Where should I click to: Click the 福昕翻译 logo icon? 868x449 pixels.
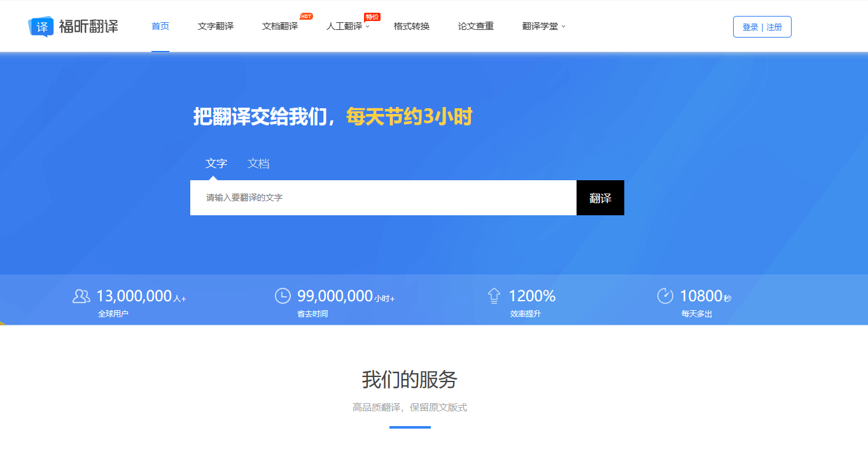pyautogui.click(x=41, y=26)
